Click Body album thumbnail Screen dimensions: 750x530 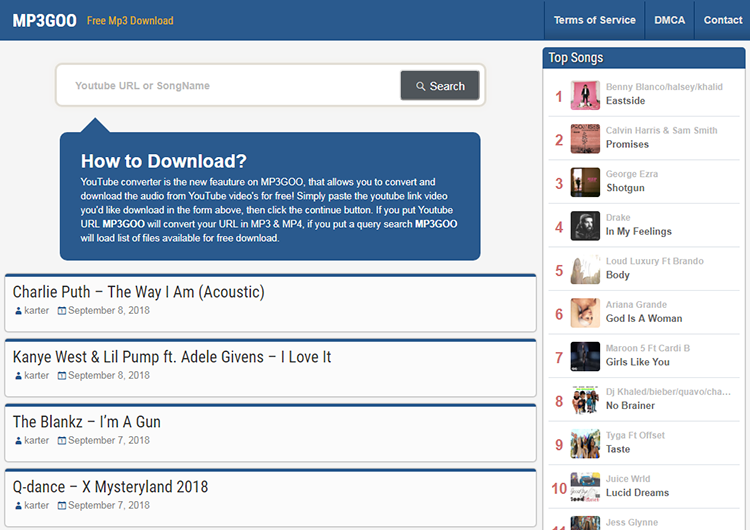585,269
